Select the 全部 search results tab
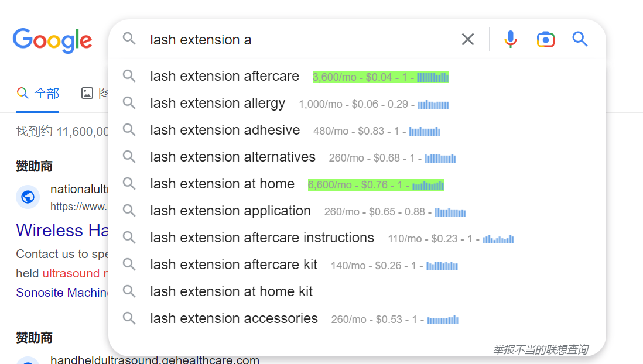643x364 pixels. click(x=37, y=94)
